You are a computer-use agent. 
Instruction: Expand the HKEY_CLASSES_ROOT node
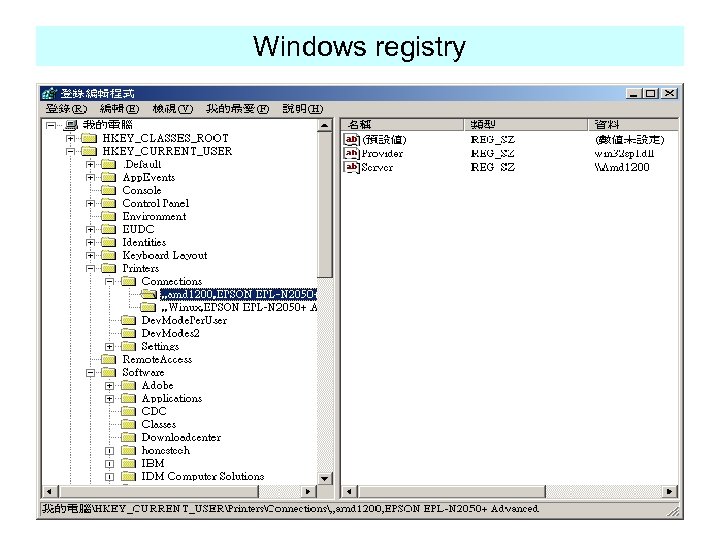pos(70,138)
